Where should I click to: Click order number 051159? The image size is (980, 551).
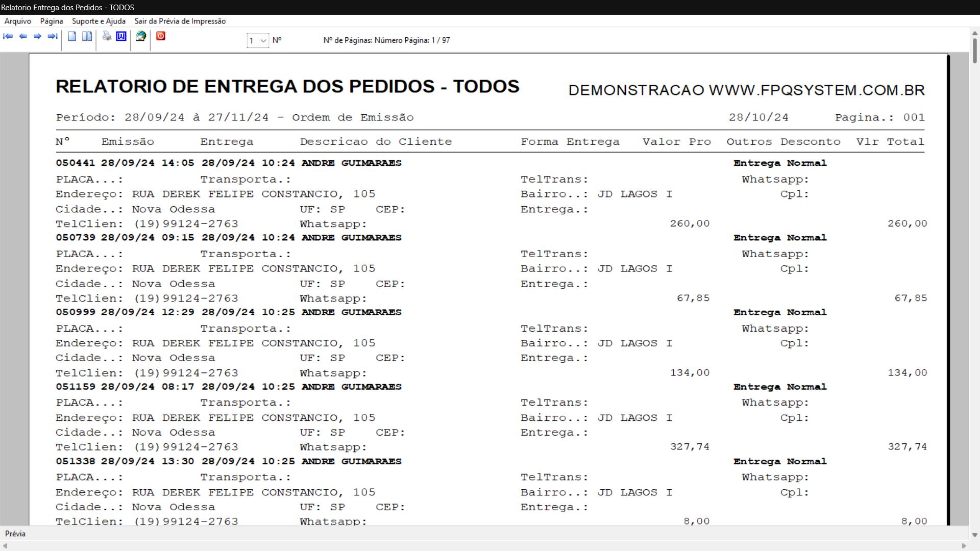tap(75, 387)
